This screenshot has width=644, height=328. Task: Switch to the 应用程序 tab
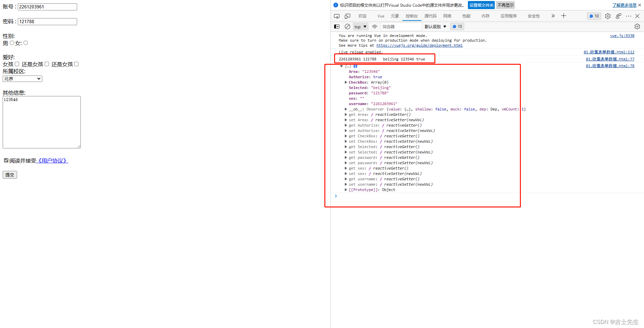click(508, 16)
